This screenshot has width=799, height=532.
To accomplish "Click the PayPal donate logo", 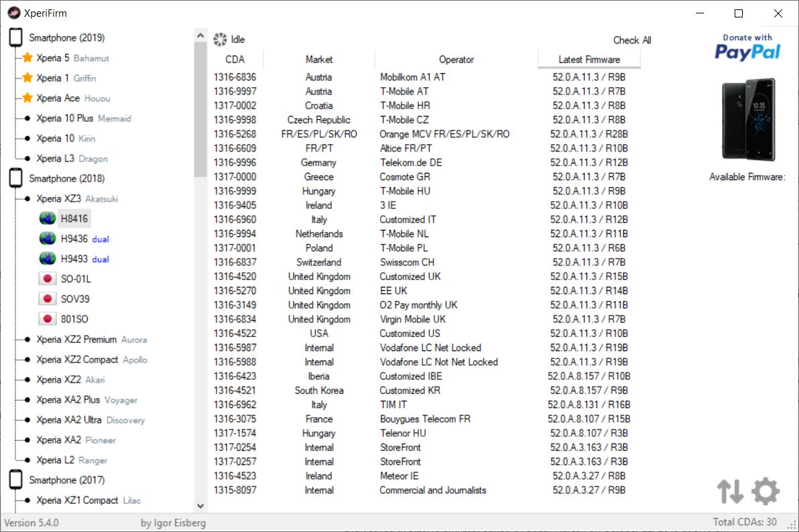I will click(x=747, y=48).
